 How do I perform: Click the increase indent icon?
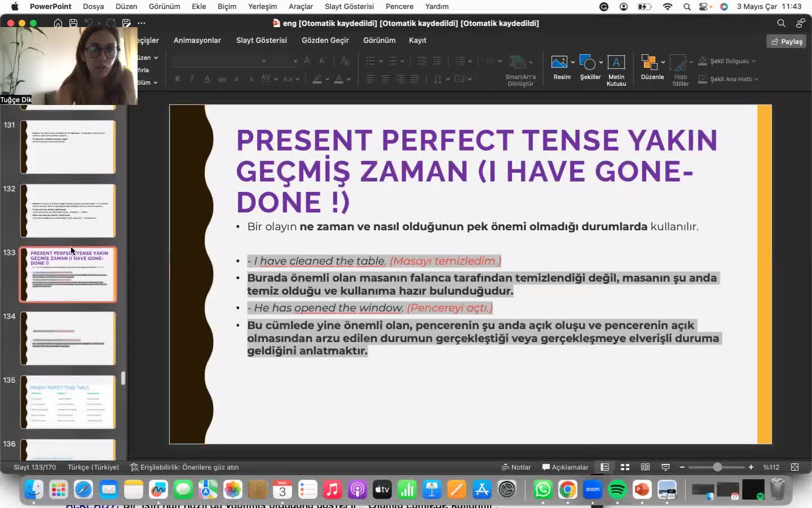(437, 60)
